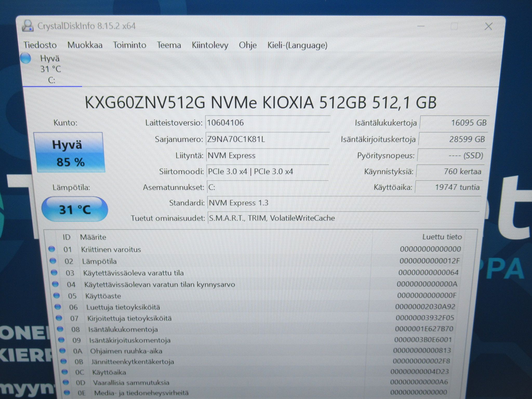Click the Laitteistoversio field 10604106

[x=268, y=123]
